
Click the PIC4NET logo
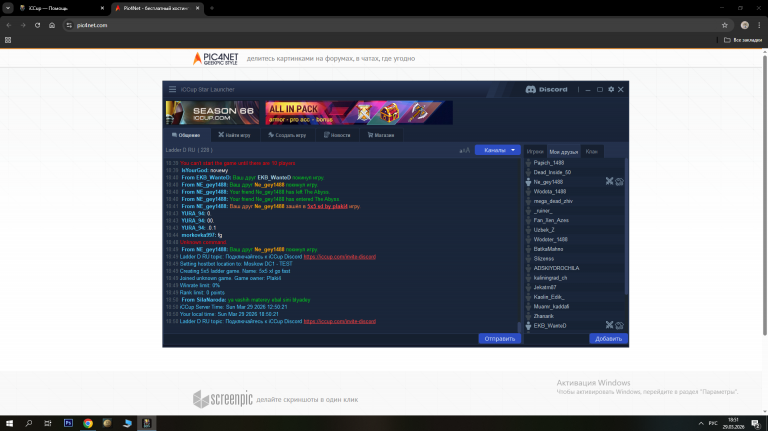click(216, 59)
